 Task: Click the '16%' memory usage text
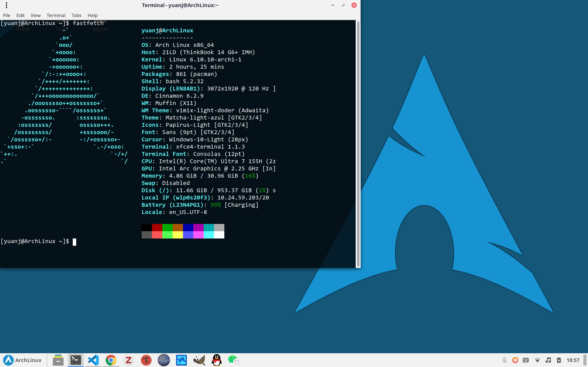click(x=250, y=176)
